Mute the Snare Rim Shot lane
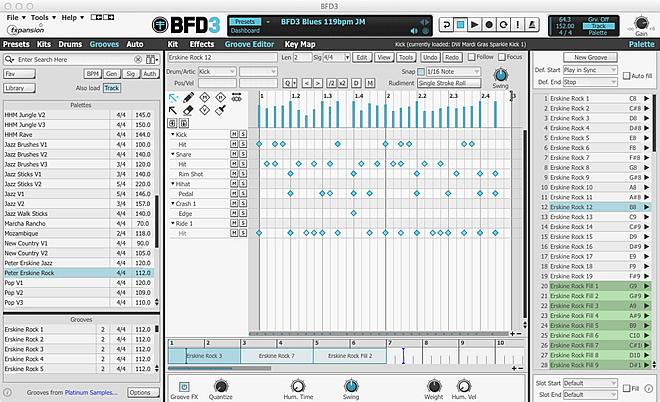The image size is (660, 402). [x=234, y=173]
